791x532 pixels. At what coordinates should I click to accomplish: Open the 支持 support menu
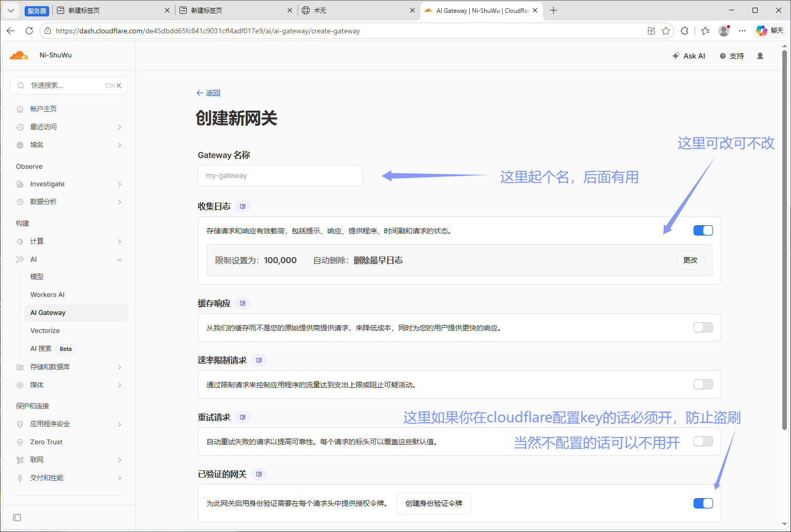pos(731,56)
